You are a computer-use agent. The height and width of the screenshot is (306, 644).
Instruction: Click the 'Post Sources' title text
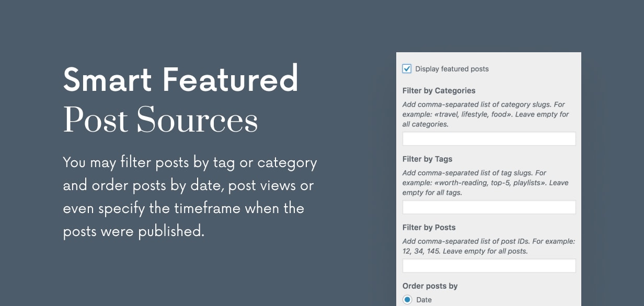tap(160, 120)
